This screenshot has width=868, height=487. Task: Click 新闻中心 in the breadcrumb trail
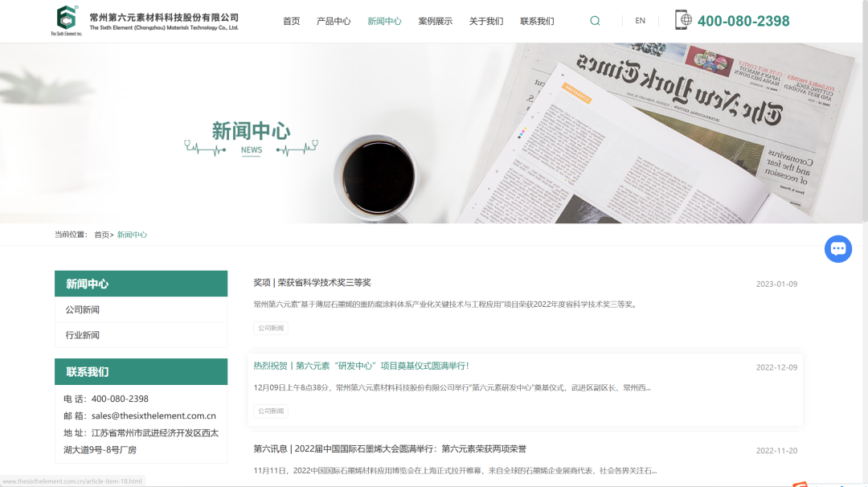pos(131,234)
